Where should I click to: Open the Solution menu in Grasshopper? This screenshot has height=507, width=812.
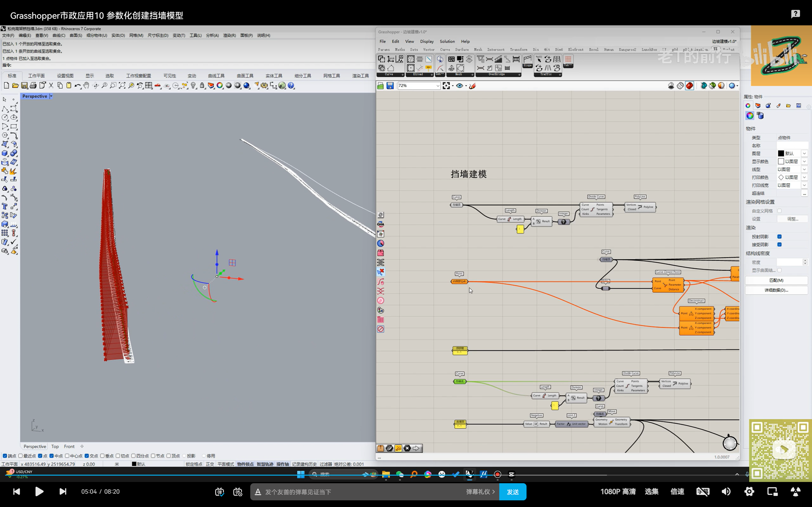click(447, 41)
